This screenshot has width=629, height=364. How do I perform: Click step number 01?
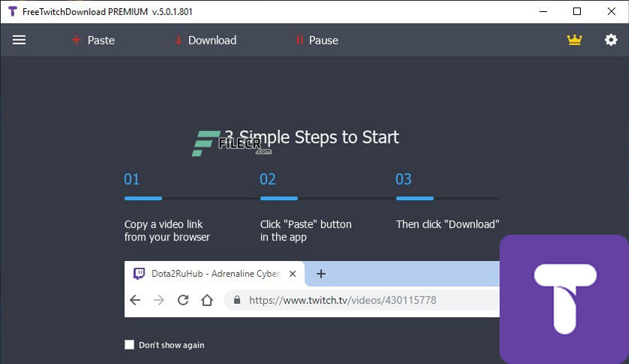[132, 179]
